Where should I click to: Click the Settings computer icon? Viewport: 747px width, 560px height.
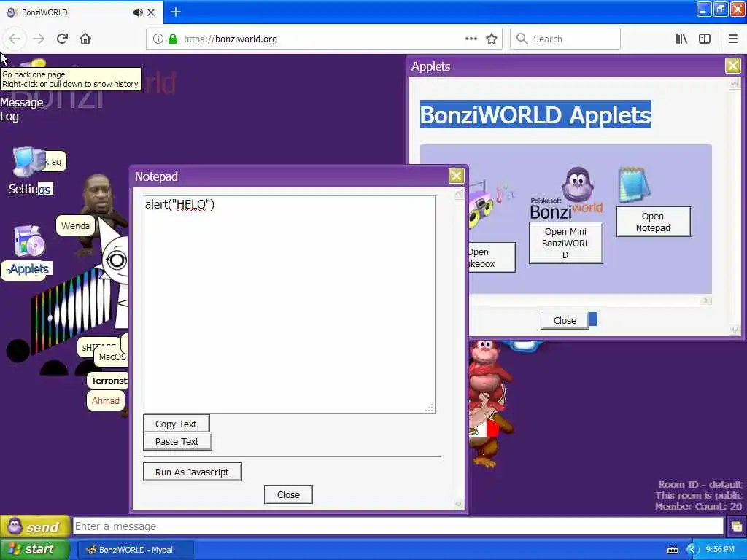point(28,161)
